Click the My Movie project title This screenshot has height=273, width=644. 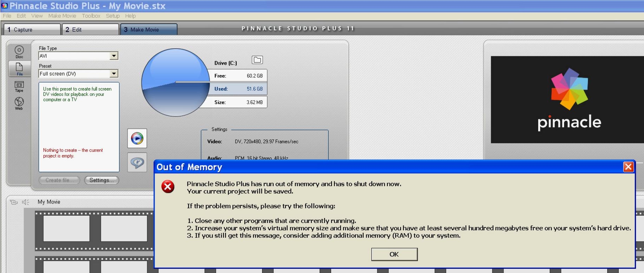[x=49, y=202]
